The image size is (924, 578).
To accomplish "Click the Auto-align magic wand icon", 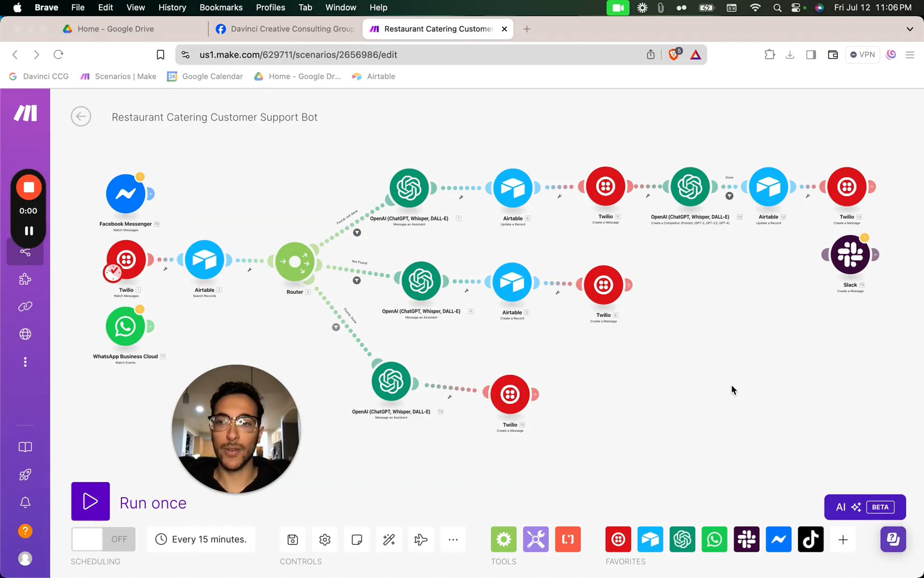I will 389,539.
